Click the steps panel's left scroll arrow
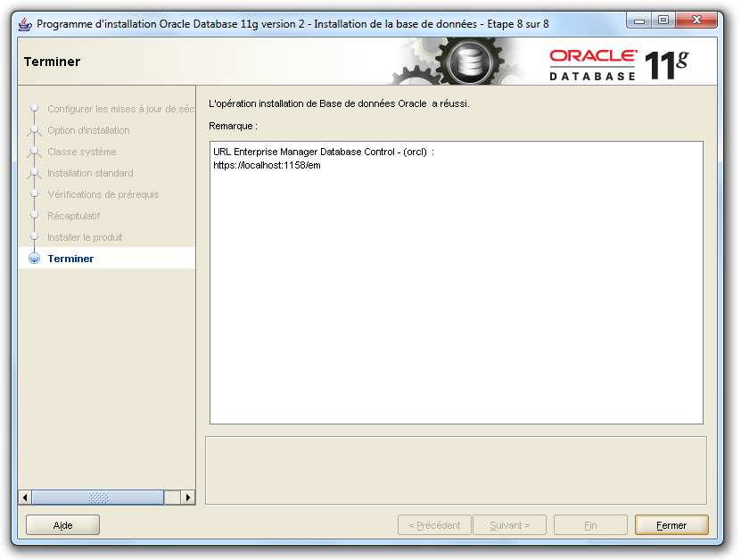This screenshot has width=741, height=560. coord(25,498)
